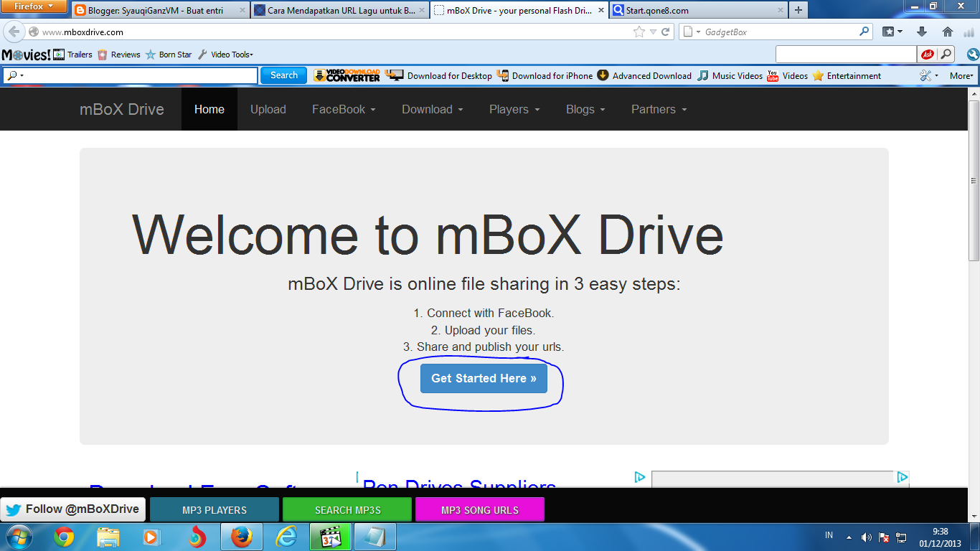980x551 pixels.
Task: Click the bookmark star in the address bar
Action: tap(639, 32)
